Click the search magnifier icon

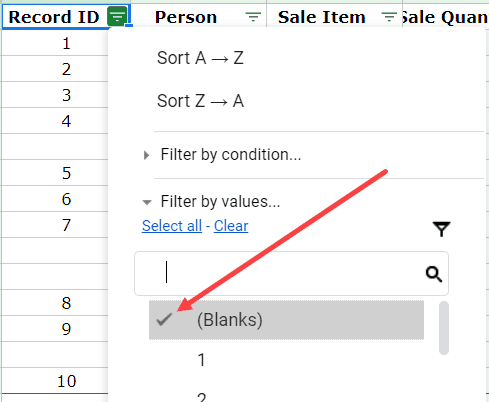434,274
